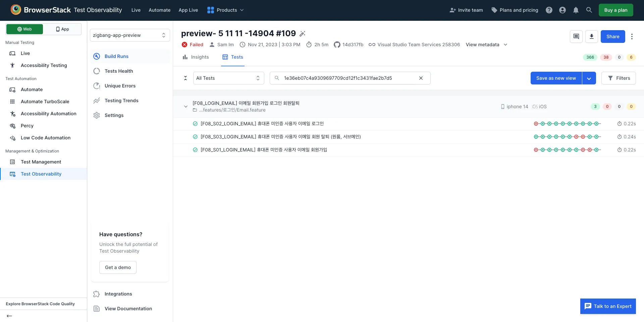The image size is (644, 322).
Task: Click the Test Observability sidebar item
Action: (x=44, y=174)
